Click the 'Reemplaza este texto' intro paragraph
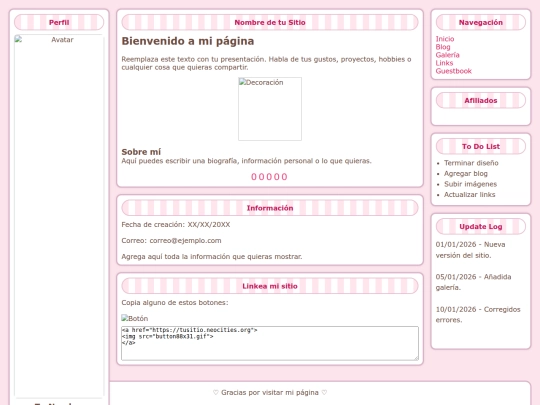 266,63
